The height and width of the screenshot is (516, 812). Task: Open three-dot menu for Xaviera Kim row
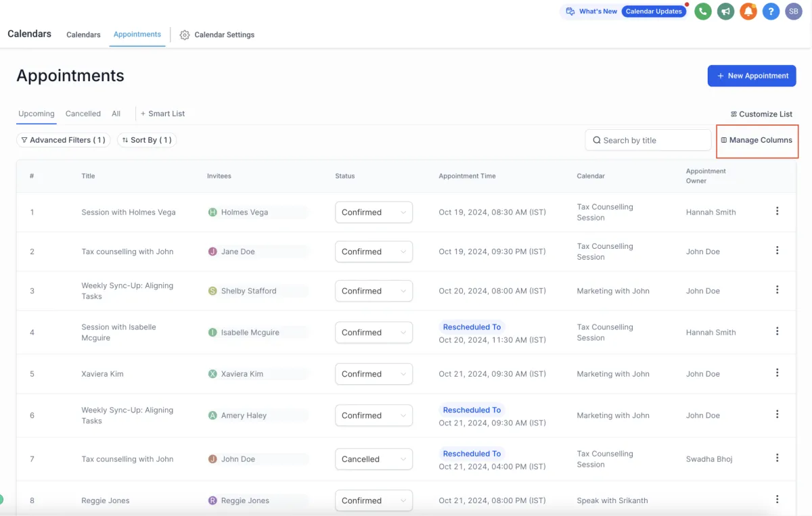tap(777, 373)
